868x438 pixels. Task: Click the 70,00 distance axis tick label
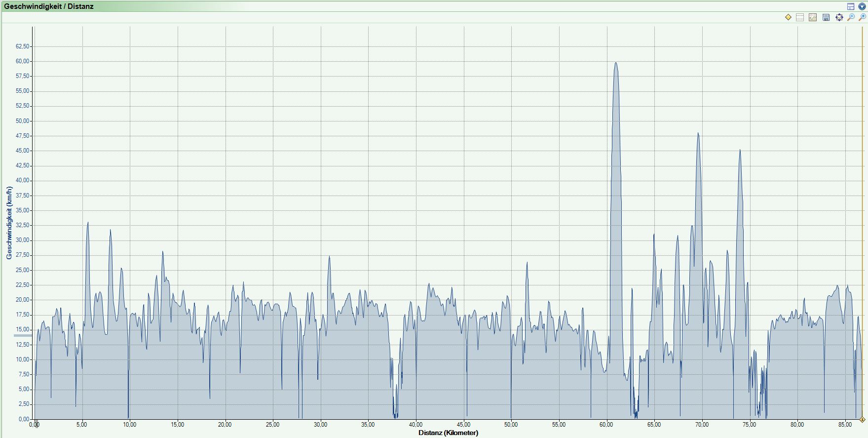tap(702, 425)
